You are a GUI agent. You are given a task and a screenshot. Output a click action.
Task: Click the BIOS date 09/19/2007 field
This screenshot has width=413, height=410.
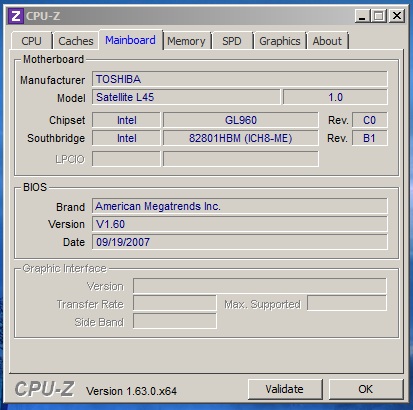[x=240, y=242]
